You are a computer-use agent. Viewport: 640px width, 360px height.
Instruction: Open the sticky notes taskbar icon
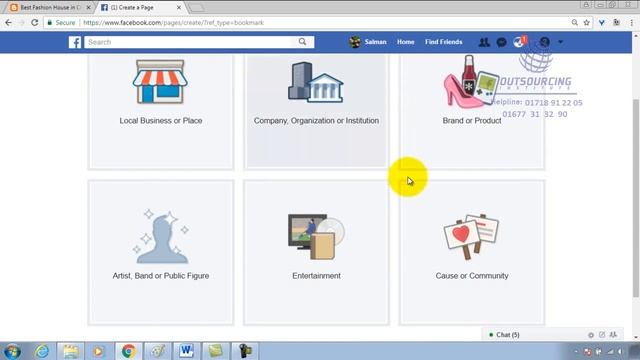(x=216, y=351)
